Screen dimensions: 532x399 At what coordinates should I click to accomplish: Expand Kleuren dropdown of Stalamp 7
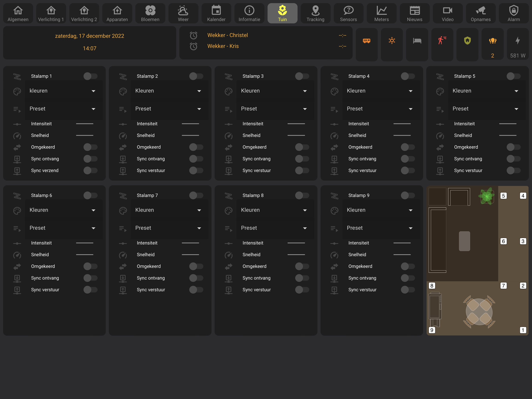[x=170, y=210]
